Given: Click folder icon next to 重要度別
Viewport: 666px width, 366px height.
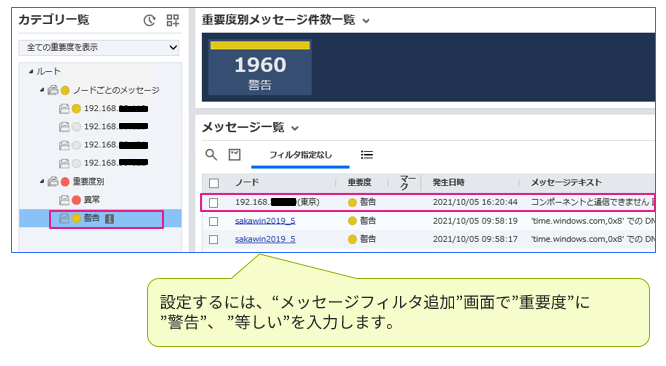Looking at the screenshot, I should [53, 181].
